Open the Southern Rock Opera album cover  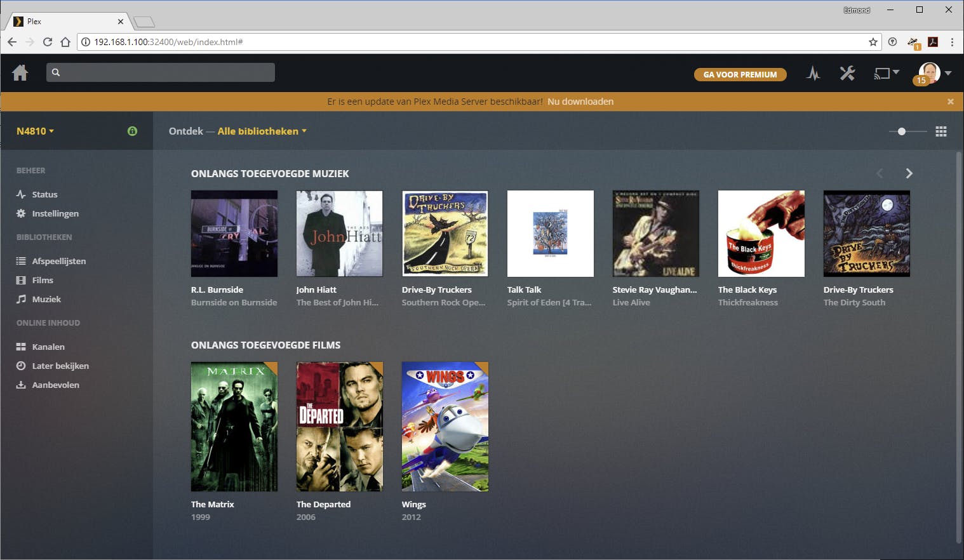[x=445, y=234]
